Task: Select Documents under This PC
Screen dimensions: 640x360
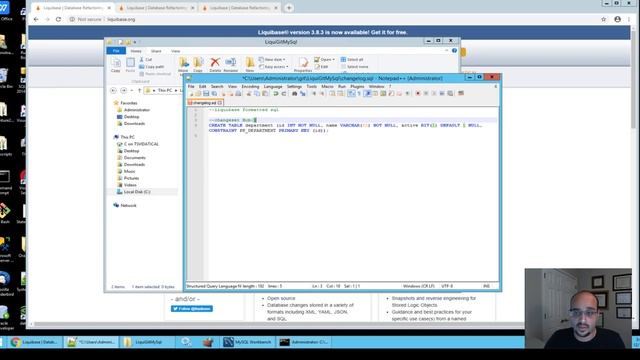Action: tap(131, 158)
